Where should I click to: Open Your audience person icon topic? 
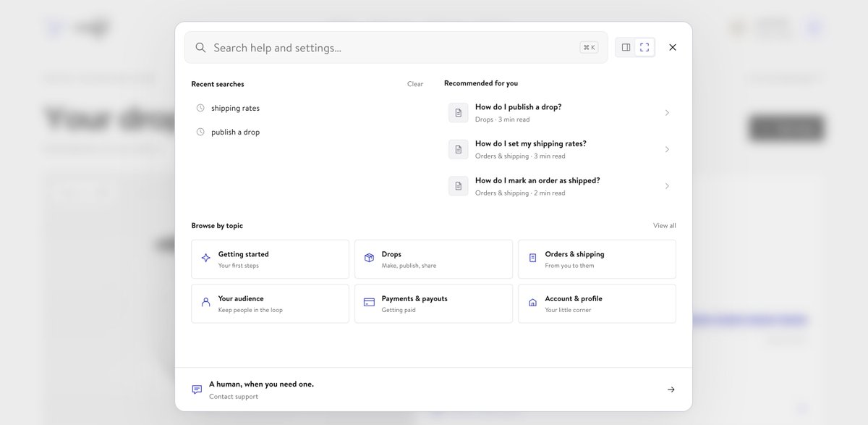point(206,302)
